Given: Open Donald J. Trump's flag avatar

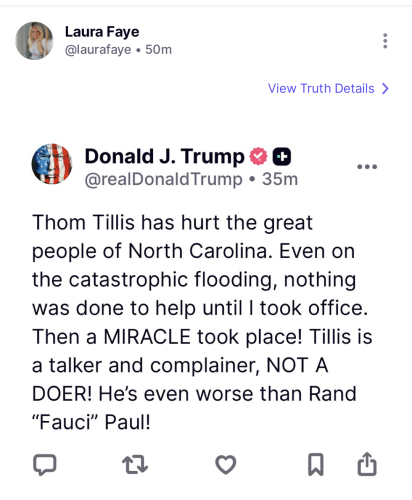Looking at the screenshot, I should (52, 164).
